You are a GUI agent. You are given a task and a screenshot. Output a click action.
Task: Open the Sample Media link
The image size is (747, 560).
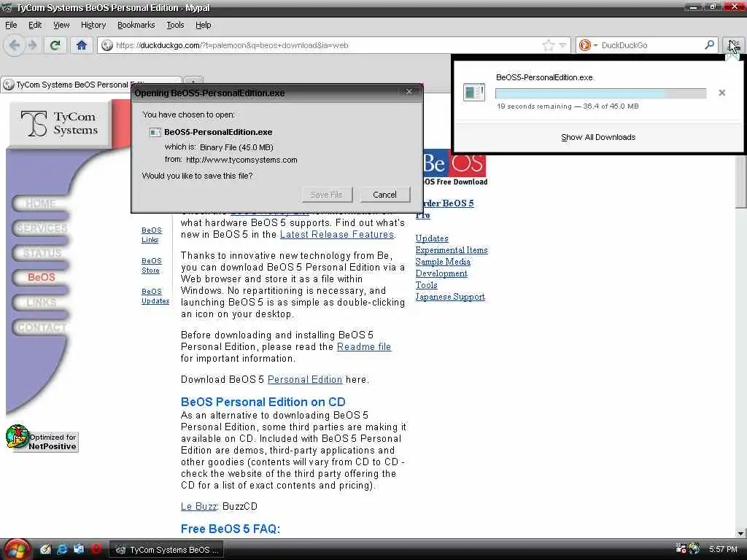pos(443,262)
